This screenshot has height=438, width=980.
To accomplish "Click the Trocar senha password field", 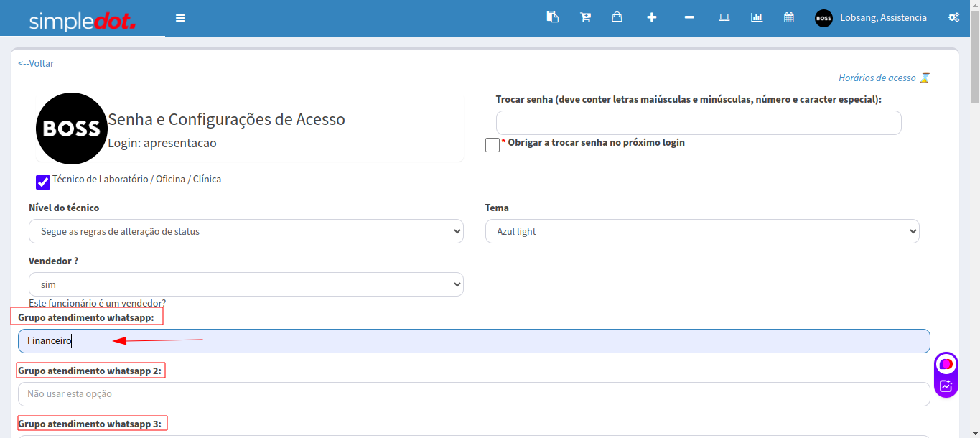I will point(698,123).
